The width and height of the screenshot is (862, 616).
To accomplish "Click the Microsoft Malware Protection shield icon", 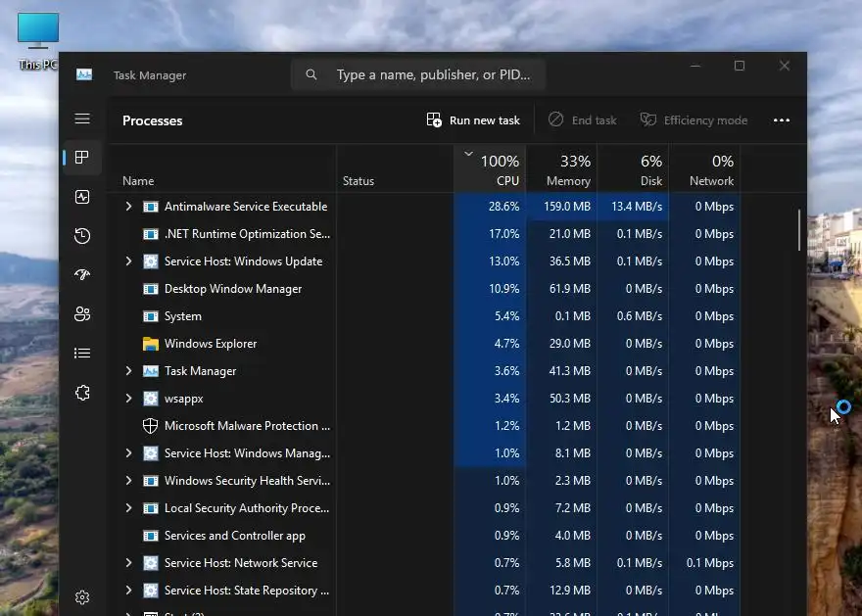I will pos(150,426).
